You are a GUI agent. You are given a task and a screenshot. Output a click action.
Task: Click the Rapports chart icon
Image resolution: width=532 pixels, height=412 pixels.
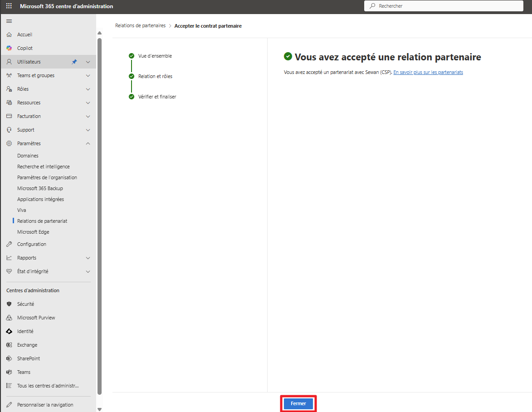(9, 258)
